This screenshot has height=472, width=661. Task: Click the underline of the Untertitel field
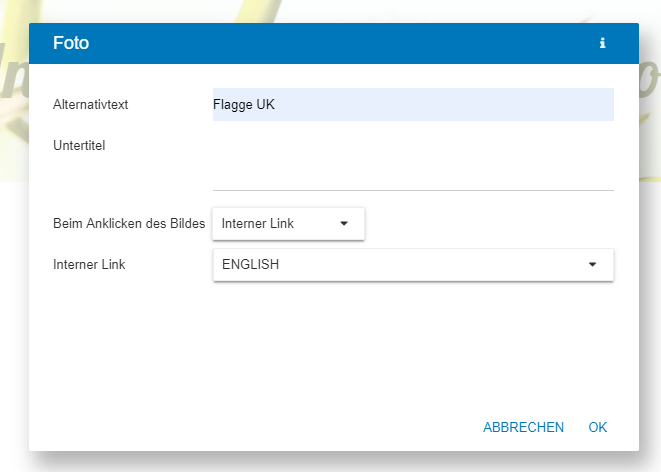(x=413, y=190)
